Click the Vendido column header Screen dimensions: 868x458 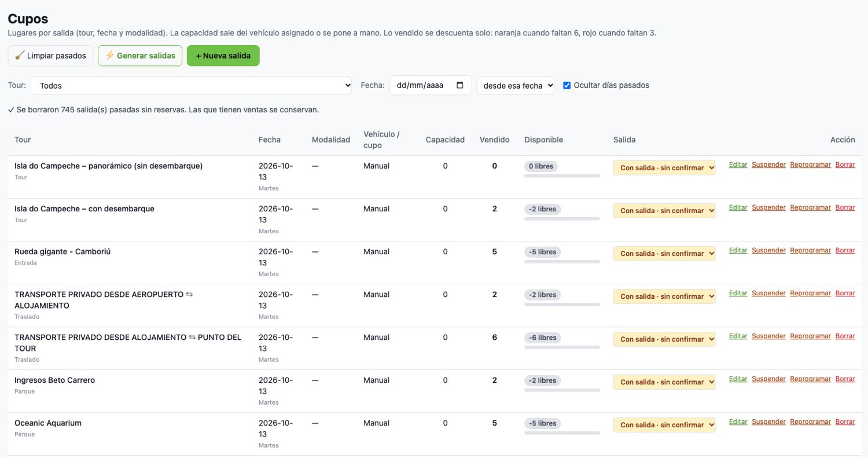click(494, 140)
